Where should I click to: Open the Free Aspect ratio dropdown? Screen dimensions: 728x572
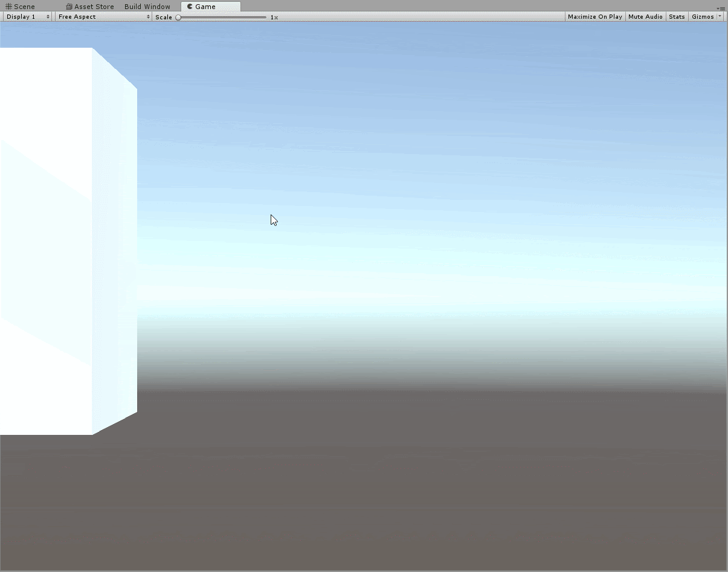103,17
